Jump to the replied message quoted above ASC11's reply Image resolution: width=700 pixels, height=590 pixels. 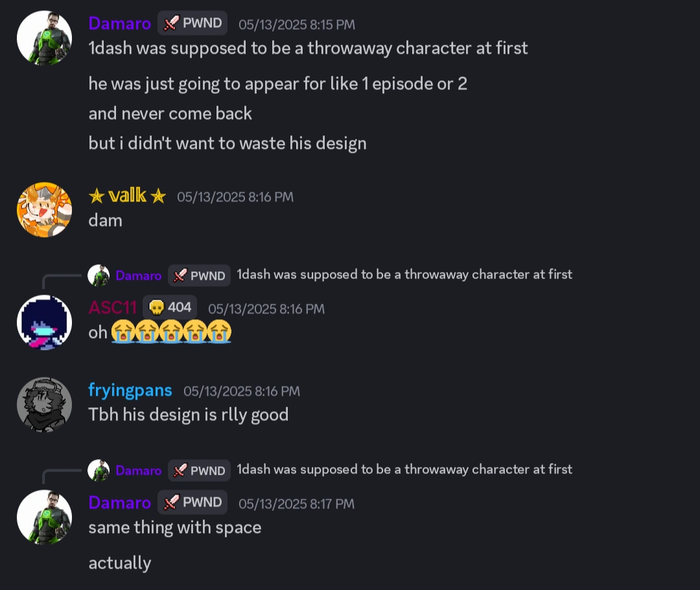click(x=404, y=275)
